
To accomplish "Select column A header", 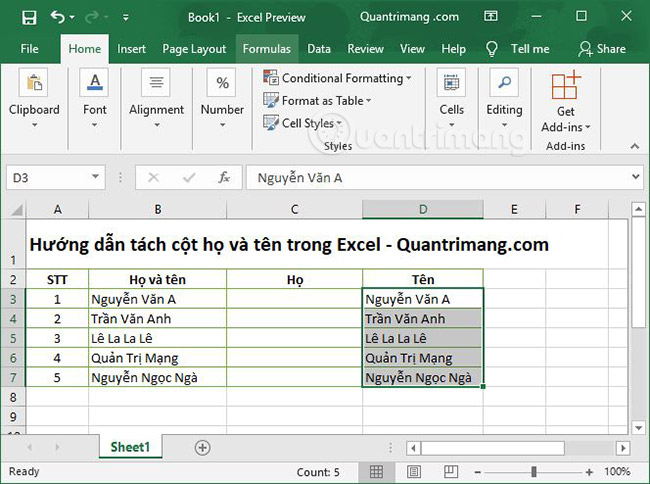I will click(x=58, y=210).
